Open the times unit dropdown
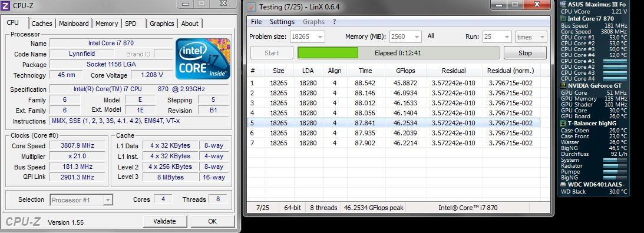 coord(531,36)
